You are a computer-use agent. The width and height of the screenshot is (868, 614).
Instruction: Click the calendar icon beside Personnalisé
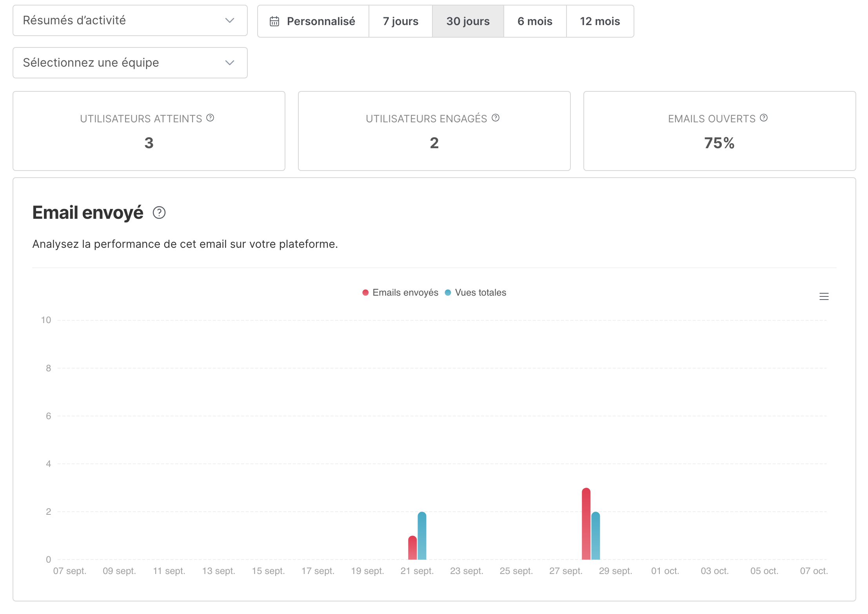[x=274, y=21]
